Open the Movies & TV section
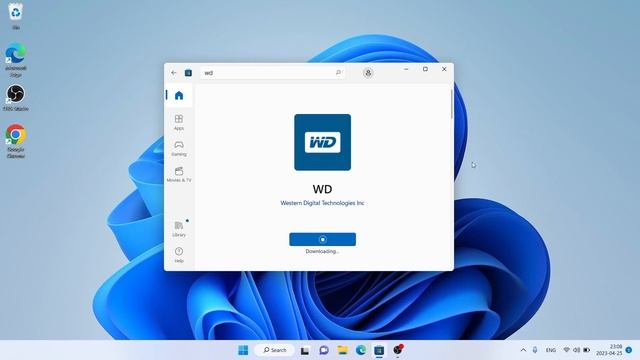 pyautogui.click(x=179, y=174)
